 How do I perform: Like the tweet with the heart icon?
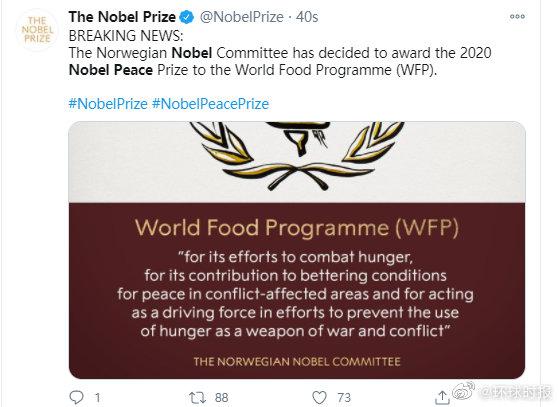[x=319, y=397]
